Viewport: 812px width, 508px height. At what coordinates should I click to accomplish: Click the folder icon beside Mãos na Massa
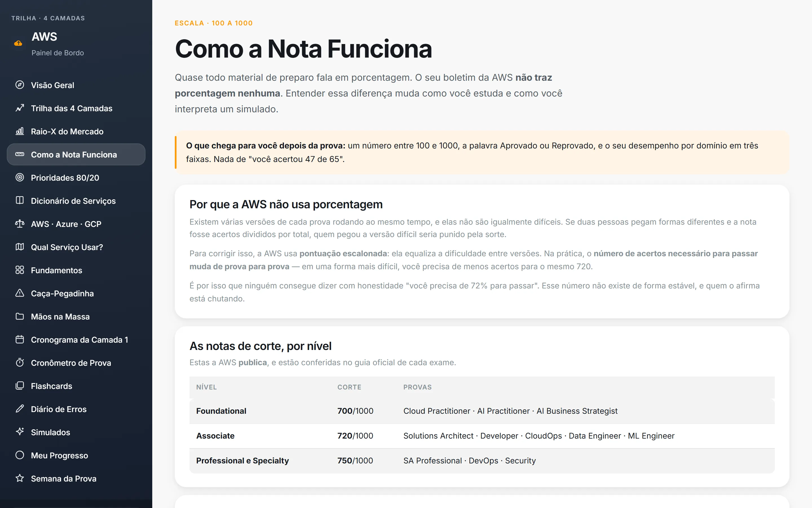tap(20, 316)
